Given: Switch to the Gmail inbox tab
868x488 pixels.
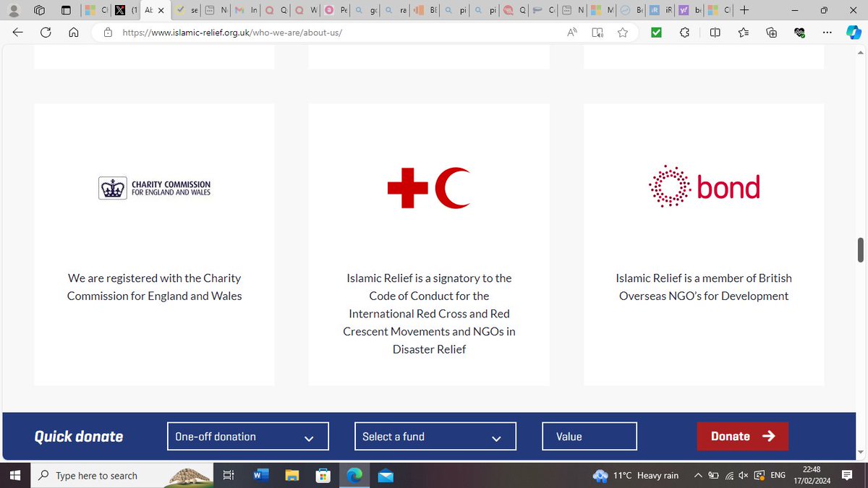Looking at the screenshot, I should tap(245, 11).
